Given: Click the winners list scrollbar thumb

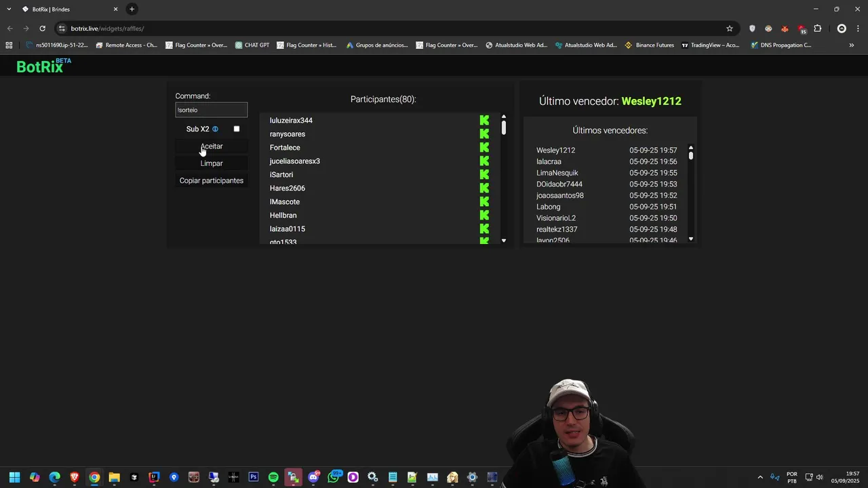Looking at the screenshot, I should [x=691, y=155].
